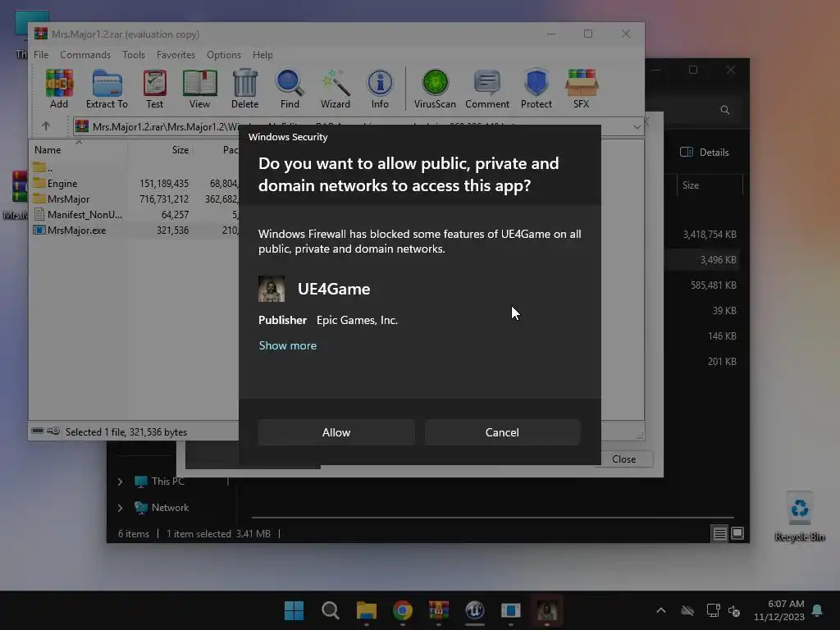840x630 pixels.
Task: Click the Comment toolbar icon
Action: pos(487,89)
